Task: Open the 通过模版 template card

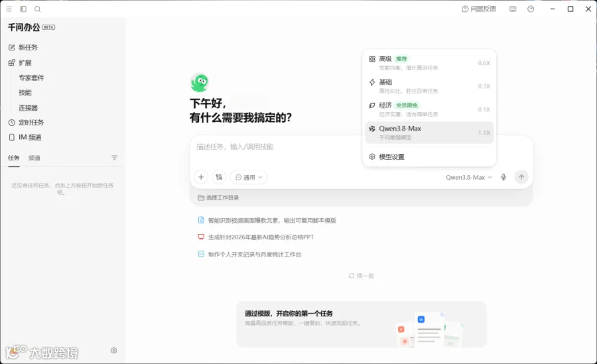Action: coord(362,324)
